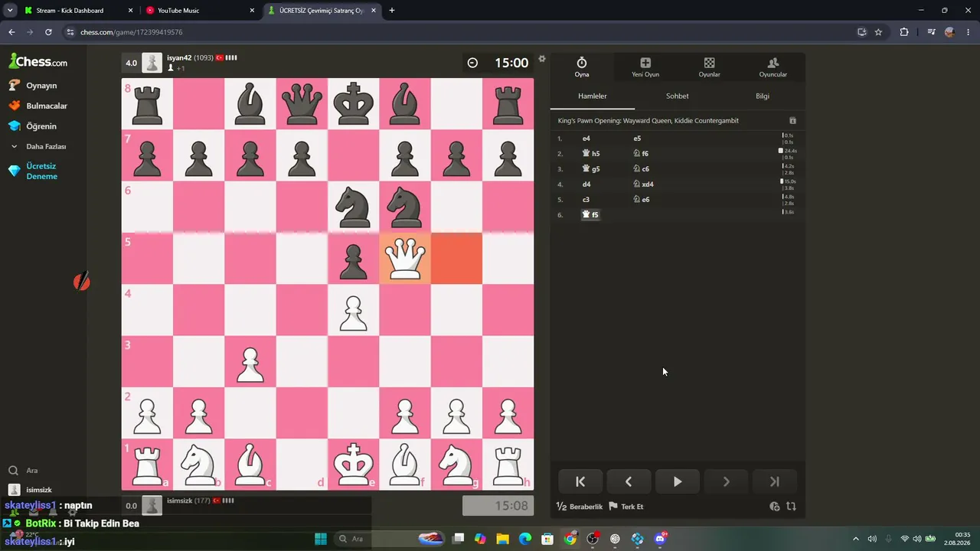Select queen move g5 in move list
The height and width of the screenshot is (551, 980).
591,169
